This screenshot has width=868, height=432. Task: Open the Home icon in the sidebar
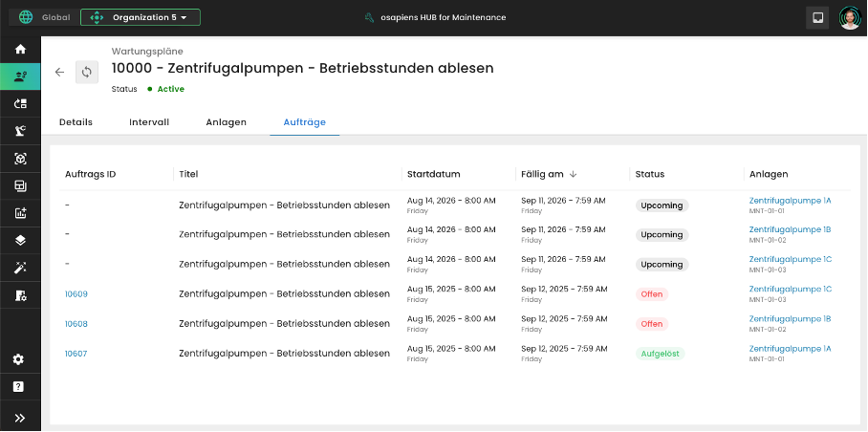point(20,50)
